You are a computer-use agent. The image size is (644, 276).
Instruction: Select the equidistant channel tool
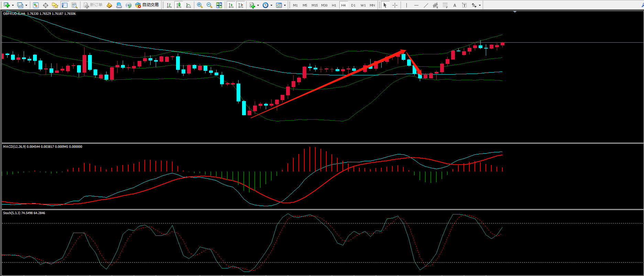click(x=436, y=5)
